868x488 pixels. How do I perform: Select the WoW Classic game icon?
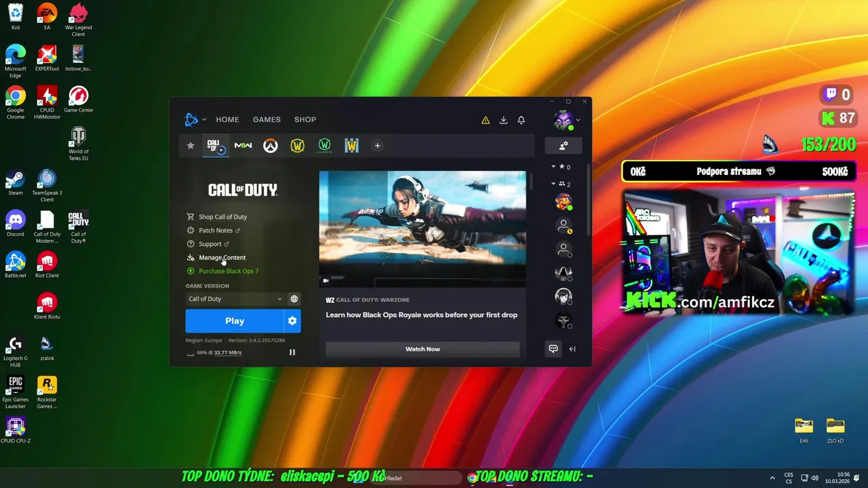click(x=324, y=146)
